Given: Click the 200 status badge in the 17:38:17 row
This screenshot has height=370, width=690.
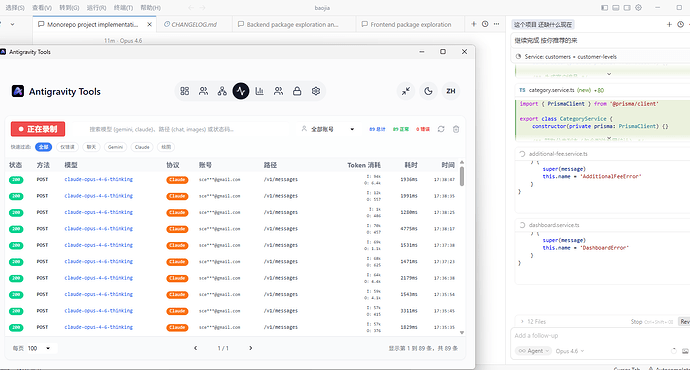Looking at the screenshot, I should click(16, 229).
